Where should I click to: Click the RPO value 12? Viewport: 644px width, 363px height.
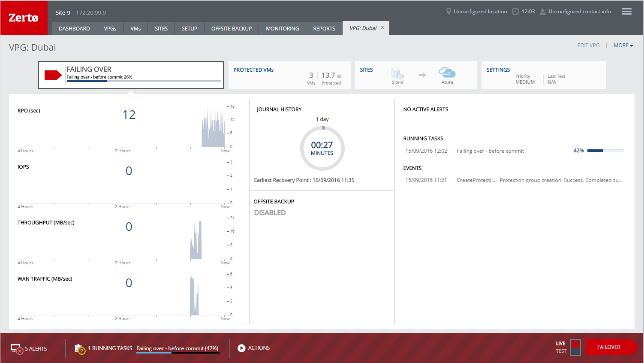[x=129, y=115]
